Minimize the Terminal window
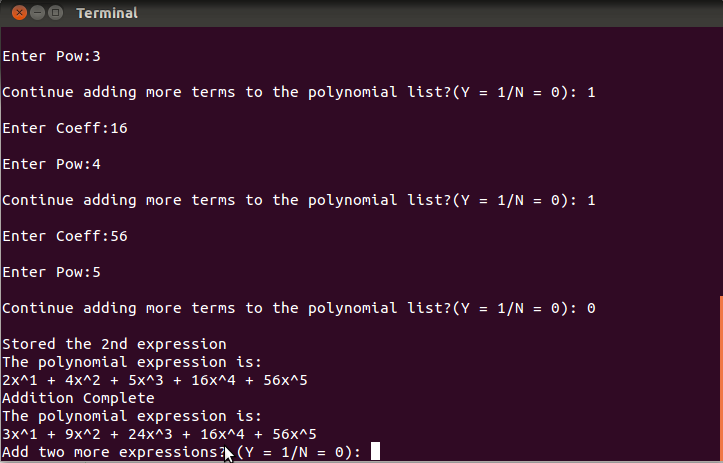The height and width of the screenshot is (463, 723). tap(37, 13)
